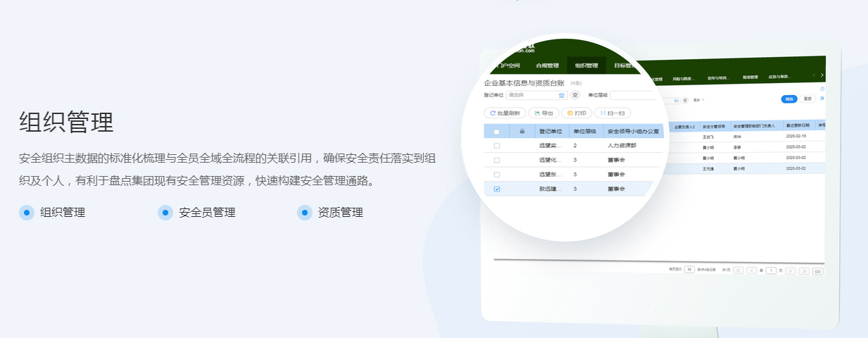Click the 企业基本信息与资质台账 title
868x338 pixels.
tap(524, 83)
